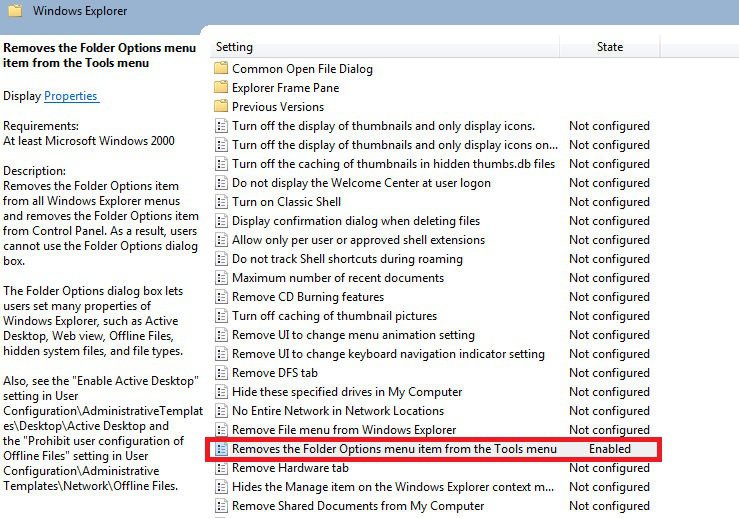Select 'Remove UI to change keyboard navigation indicator setting'
This screenshot has height=518, width=739.
(x=388, y=354)
